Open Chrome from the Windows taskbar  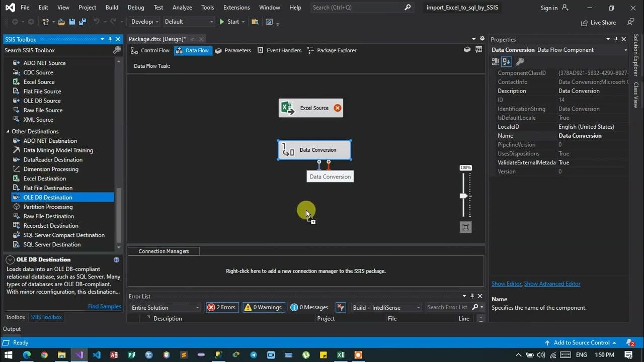click(44, 355)
